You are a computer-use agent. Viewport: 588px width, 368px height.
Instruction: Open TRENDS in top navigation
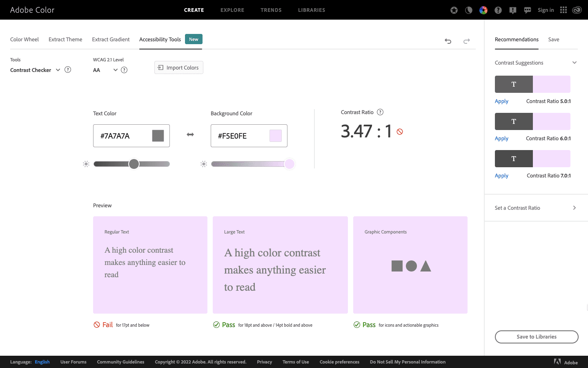click(271, 10)
